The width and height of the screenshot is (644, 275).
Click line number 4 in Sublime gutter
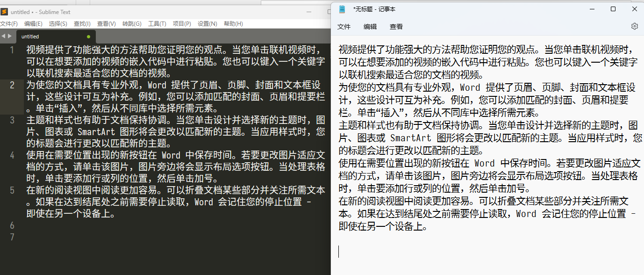[12, 155]
